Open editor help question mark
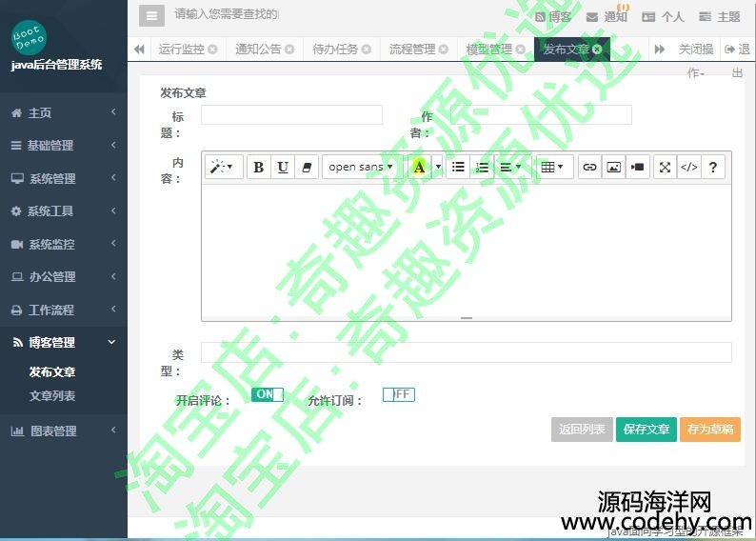This screenshot has width=756, height=541. tap(713, 167)
